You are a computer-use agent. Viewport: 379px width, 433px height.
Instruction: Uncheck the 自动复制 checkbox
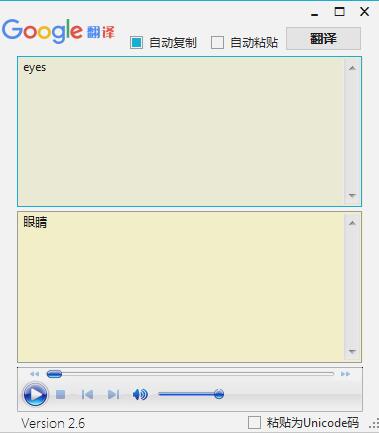136,43
